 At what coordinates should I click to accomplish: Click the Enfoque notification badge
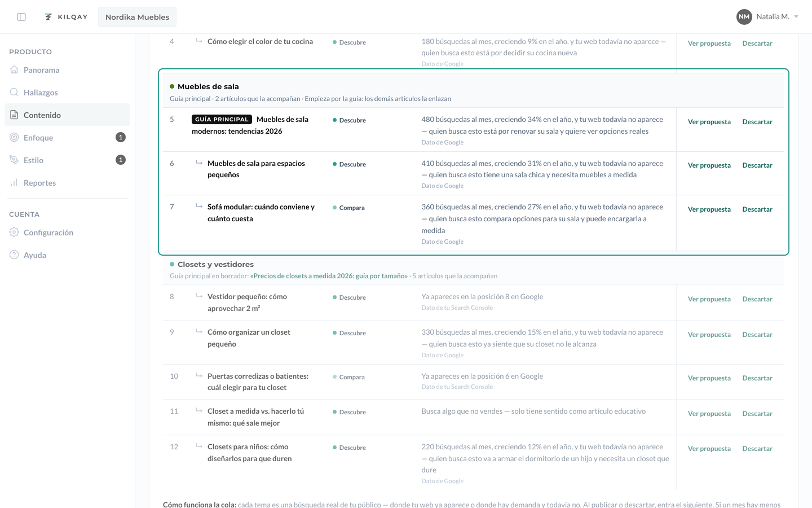pos(120,137)
